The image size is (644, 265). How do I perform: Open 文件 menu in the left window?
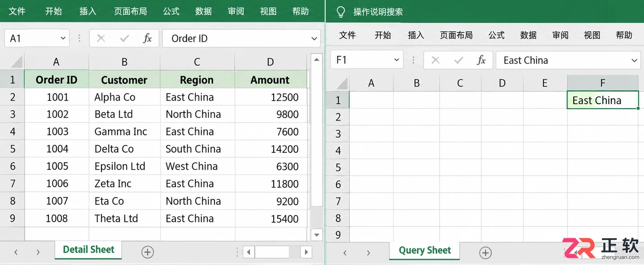(x=17, y=11)
